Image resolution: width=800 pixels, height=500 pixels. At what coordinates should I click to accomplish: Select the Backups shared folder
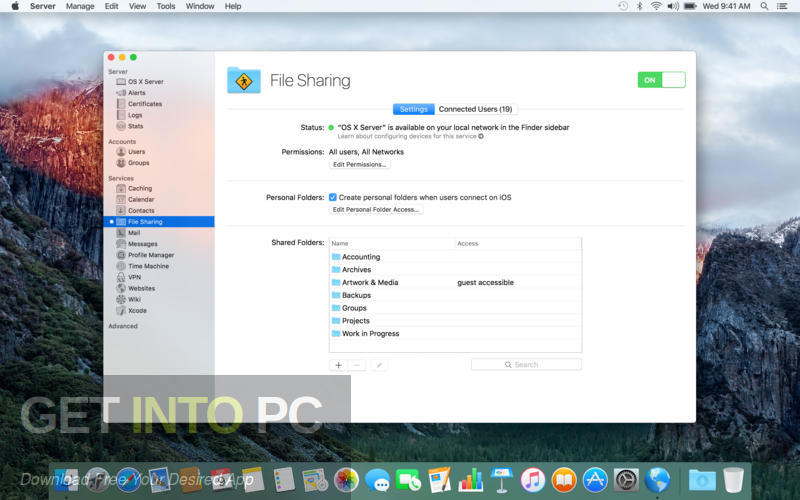[x=455, y=295]
